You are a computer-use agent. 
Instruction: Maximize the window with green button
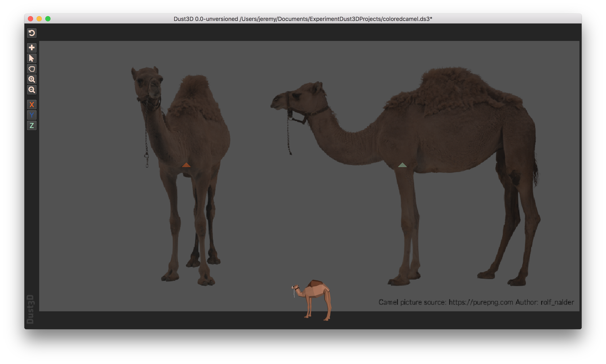(48, 19)
